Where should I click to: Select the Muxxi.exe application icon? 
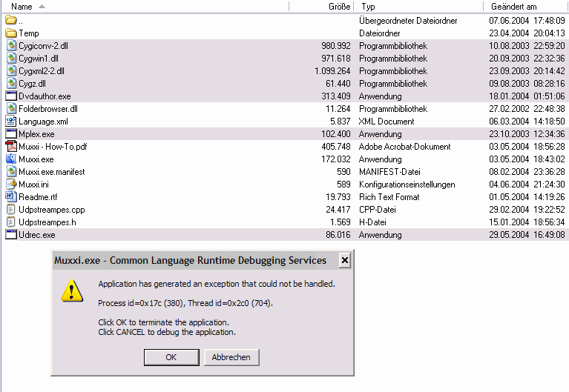pyautogui.click(x=11, y=159)
